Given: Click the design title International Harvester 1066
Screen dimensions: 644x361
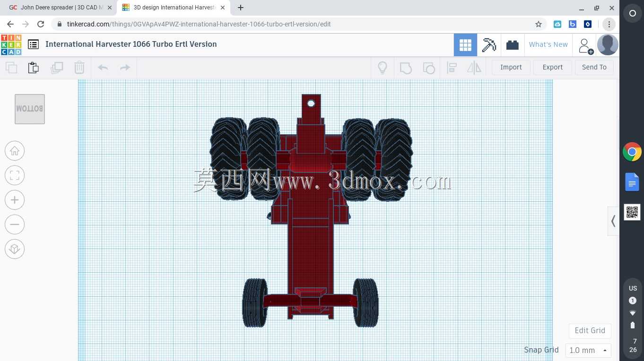Looking at the screenshot, I should coord(131,44).
